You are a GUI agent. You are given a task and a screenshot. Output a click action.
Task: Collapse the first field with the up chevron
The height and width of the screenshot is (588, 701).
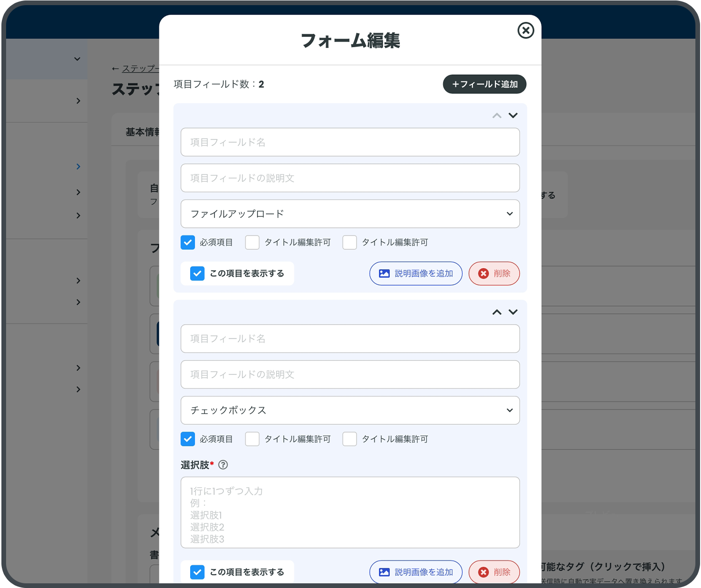point(497,115)
